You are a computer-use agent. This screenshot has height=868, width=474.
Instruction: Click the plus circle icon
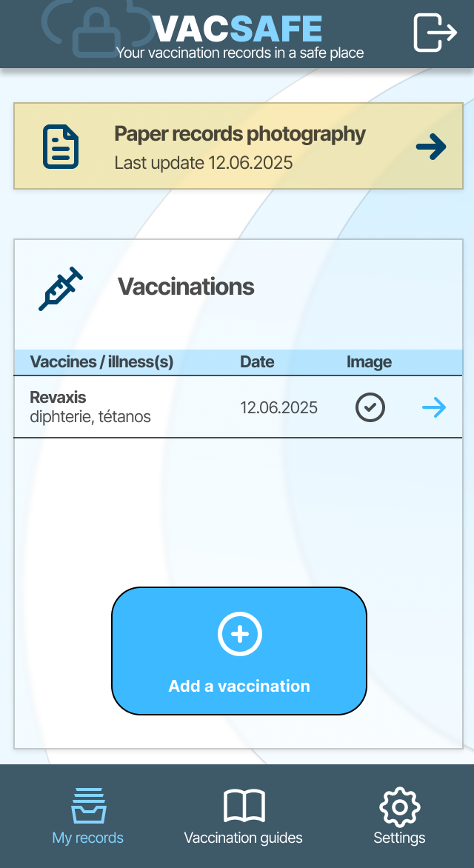239,634
